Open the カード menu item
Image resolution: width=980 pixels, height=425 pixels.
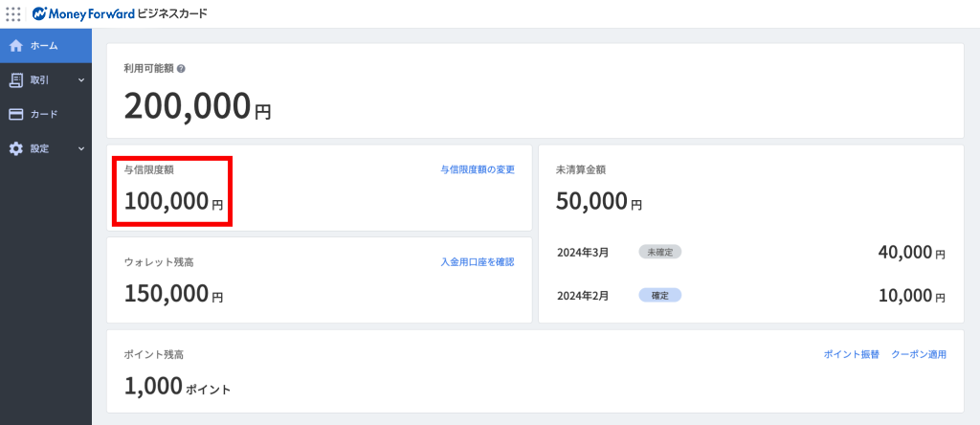coord(44,115)
